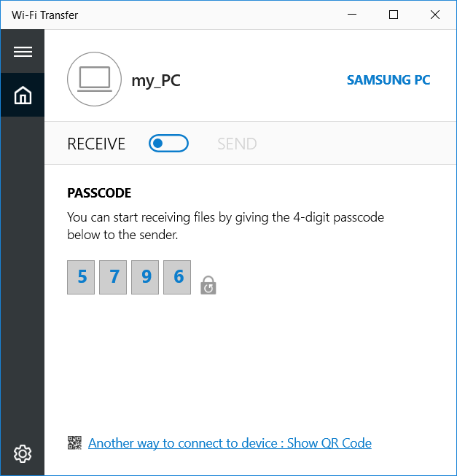
Task: Open the Show QR Code link
Action: [230, 443]
